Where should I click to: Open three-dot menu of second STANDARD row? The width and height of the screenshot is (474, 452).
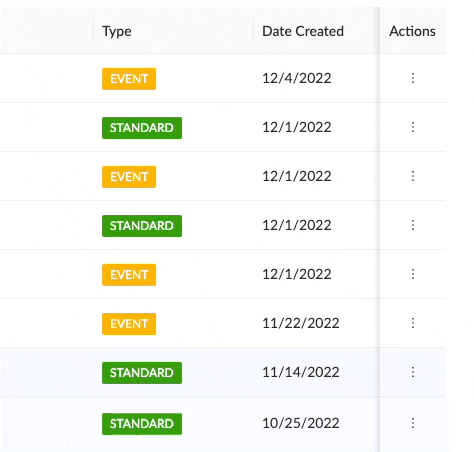point(413,225)
